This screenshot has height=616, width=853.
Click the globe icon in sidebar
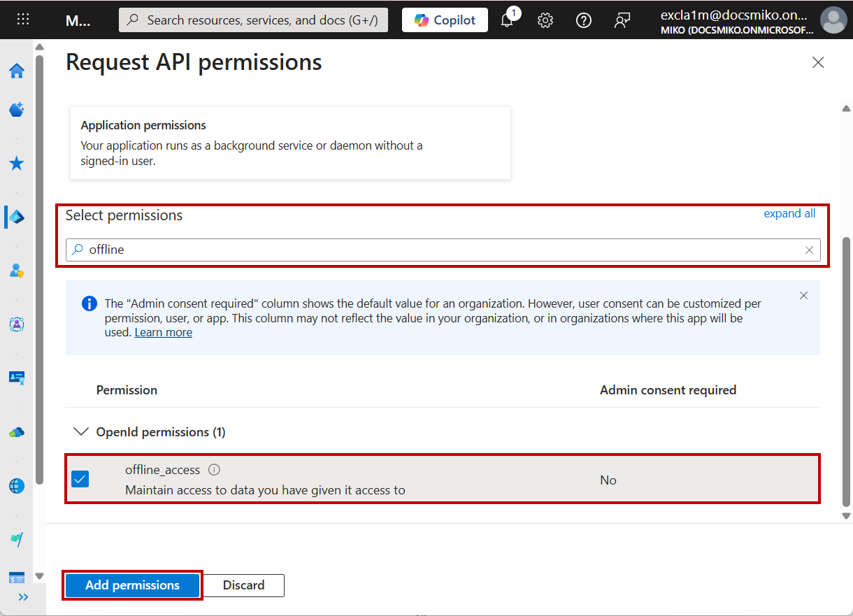[17, 486]
